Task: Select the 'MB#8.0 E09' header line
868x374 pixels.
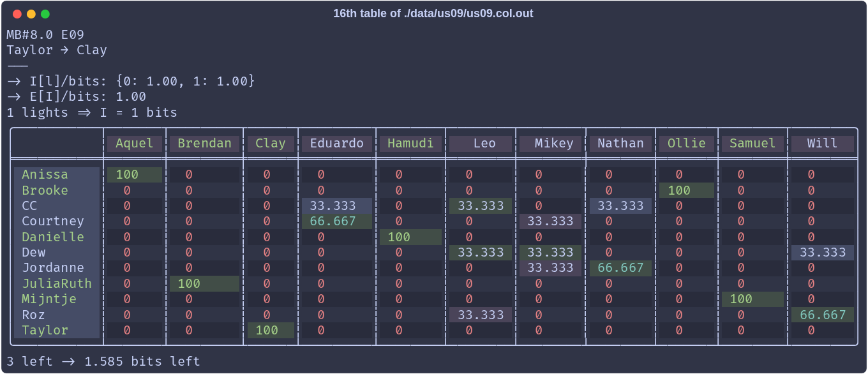Action: 45,34
